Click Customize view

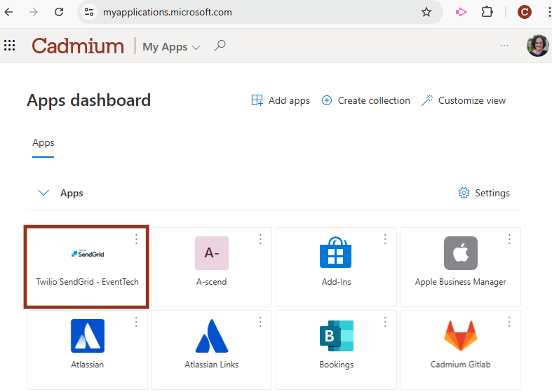coord(464,100)
